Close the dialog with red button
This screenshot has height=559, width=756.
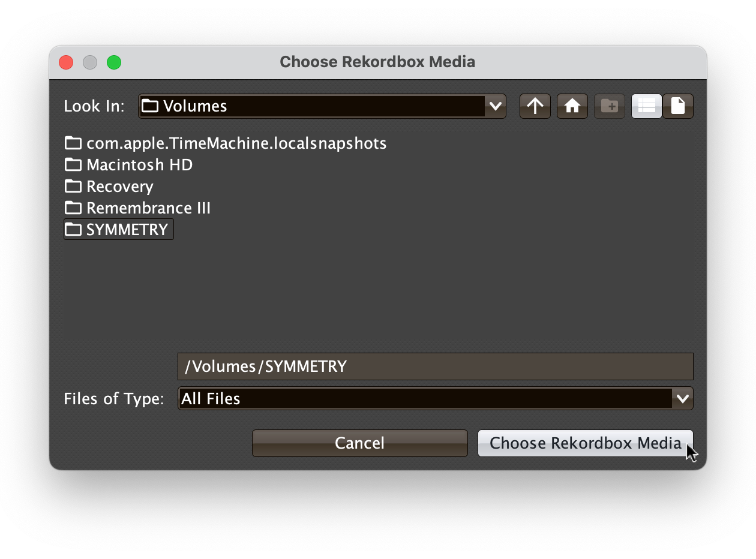(x=66, y=62)
